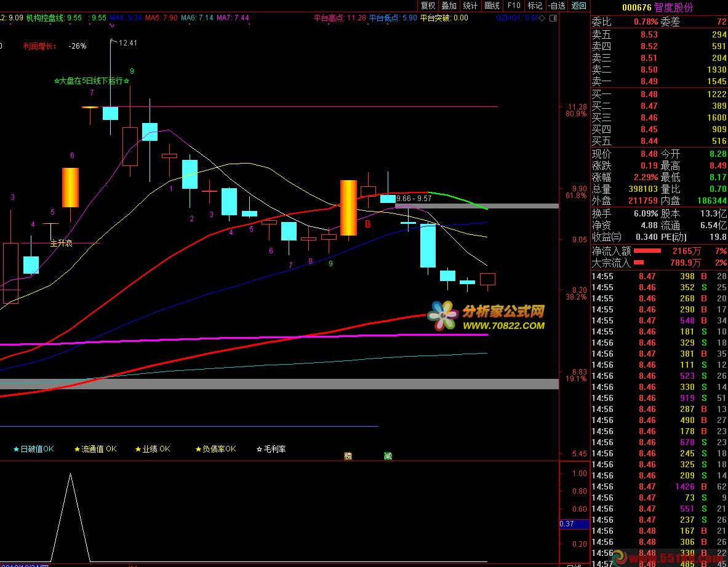This screenshot has width=728, height=567.
Task: Click the 智度股份 stock name
Action: click(673, 7)
